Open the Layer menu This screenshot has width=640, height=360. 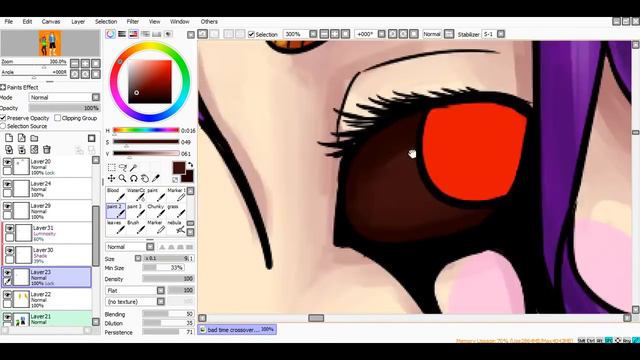tap(78, 22)
